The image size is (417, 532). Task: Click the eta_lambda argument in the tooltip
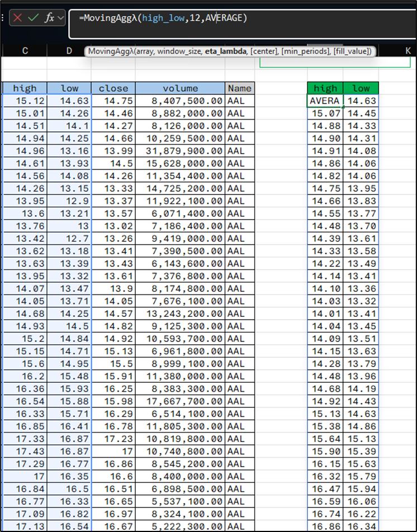tap(226, 51)
